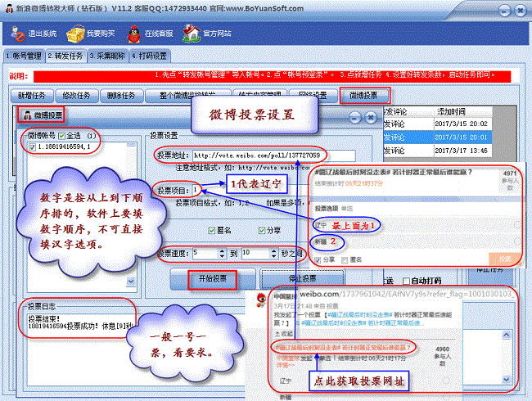Click 微博投票 dialog title icon

click(27, 115)
